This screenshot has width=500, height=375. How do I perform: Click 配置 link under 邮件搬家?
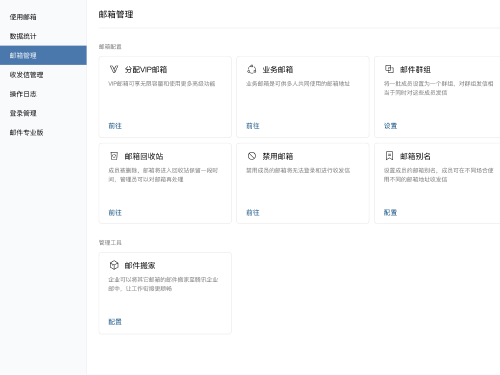[x=115, y=322]
